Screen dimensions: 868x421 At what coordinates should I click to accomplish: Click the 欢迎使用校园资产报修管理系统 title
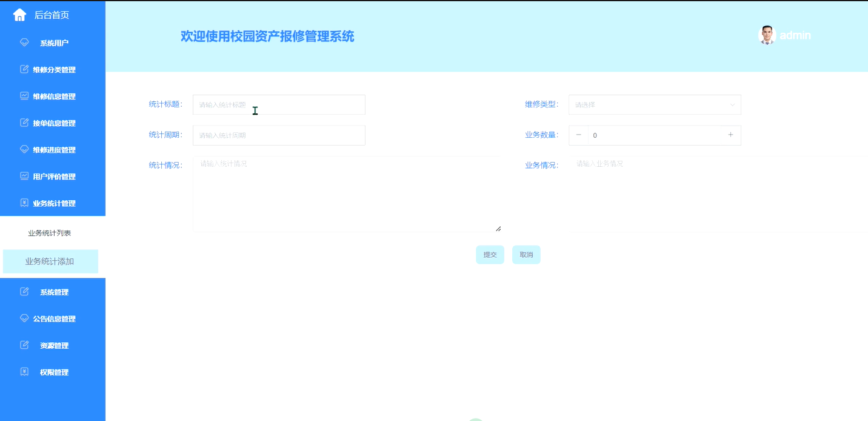[x=267, y=36]
